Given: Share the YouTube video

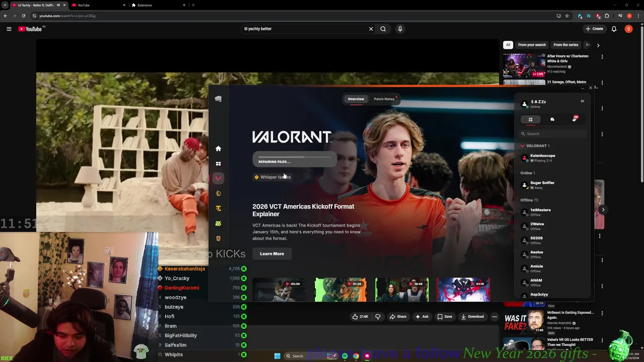Looking at the screenshot, I should [x=398, y=317].
